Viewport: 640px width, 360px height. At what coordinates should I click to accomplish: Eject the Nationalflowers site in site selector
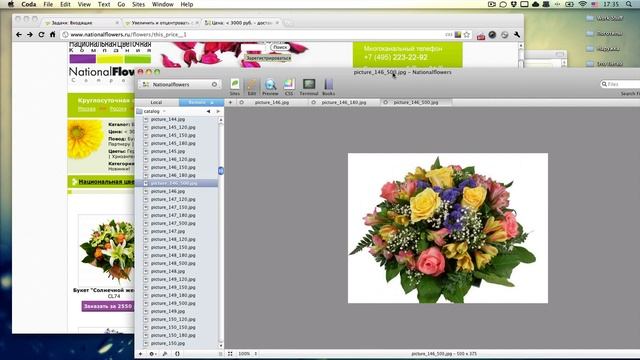pos(214,84)
